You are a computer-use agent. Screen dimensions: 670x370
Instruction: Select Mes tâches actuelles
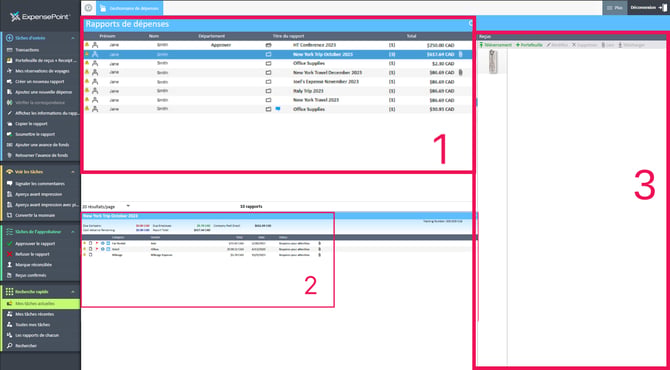coord(40,304)
